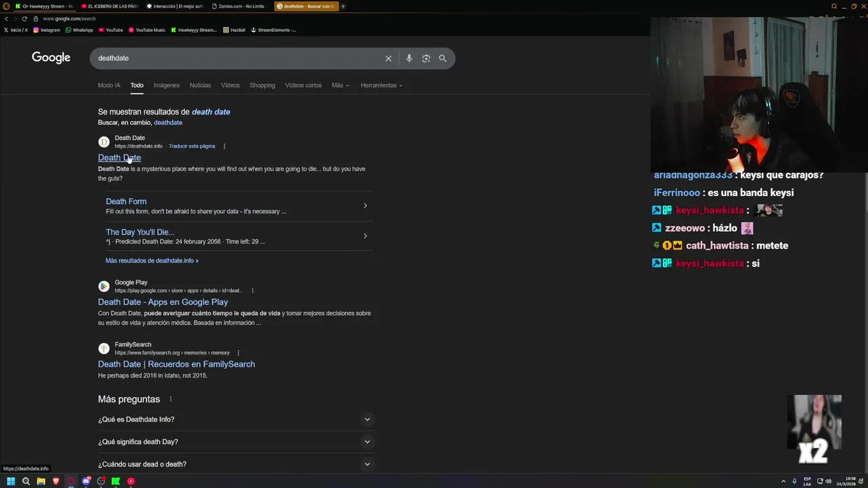The width and height of the screenshot is (868, 488).
Task: Click Traducir esta página link
Action: [x=192, y=146]
